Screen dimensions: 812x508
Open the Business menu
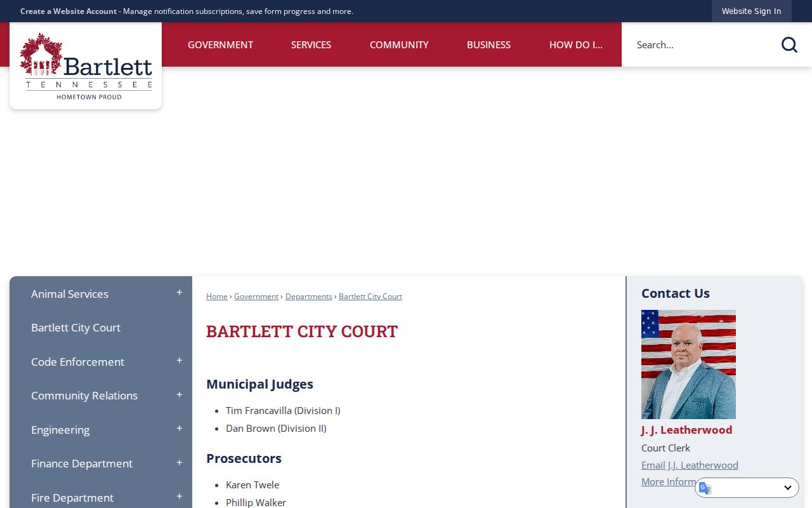coord(488,44)
